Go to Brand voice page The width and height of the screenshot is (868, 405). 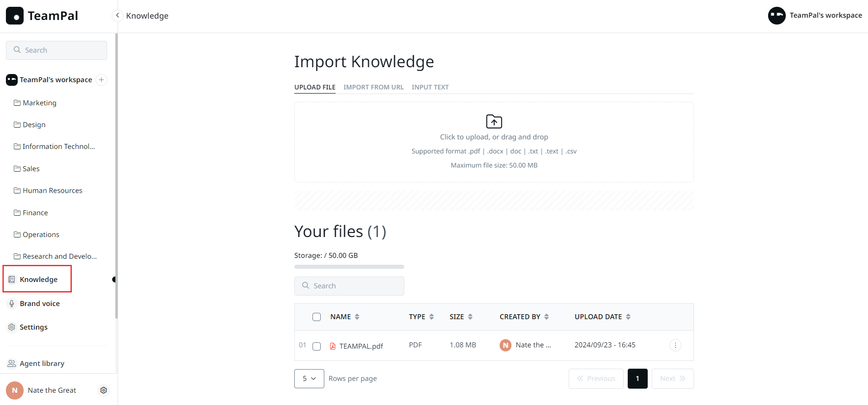pyautogui.click(x=40, y=304)
